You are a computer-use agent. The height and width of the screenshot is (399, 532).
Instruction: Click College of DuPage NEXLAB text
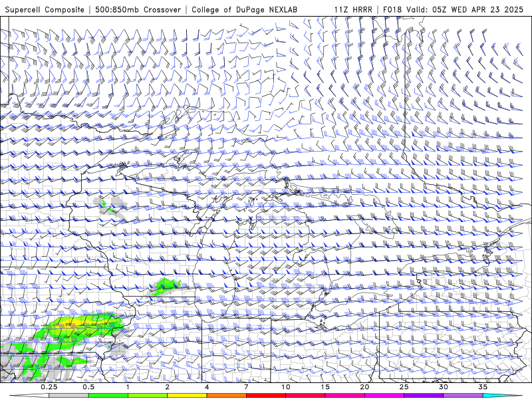tap(244, 9)
